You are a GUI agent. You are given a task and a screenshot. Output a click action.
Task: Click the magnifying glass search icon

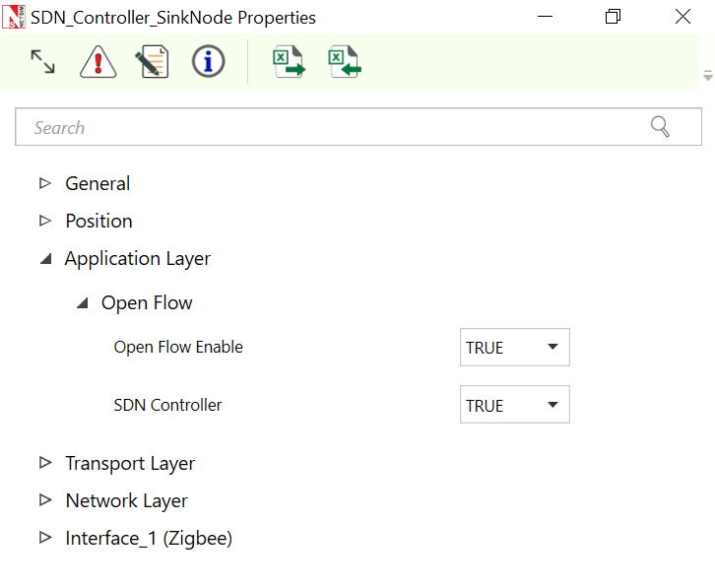click(660, 127)
